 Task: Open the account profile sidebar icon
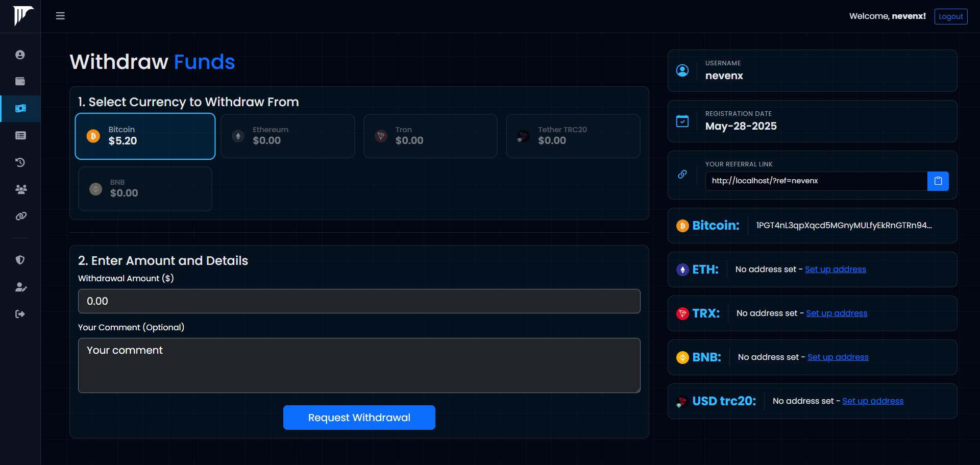(20, 55)
